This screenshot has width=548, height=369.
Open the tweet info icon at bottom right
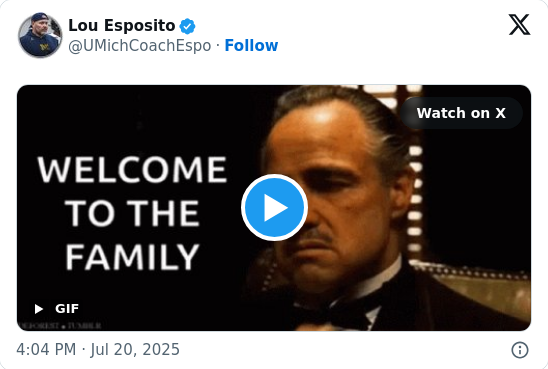520,350
